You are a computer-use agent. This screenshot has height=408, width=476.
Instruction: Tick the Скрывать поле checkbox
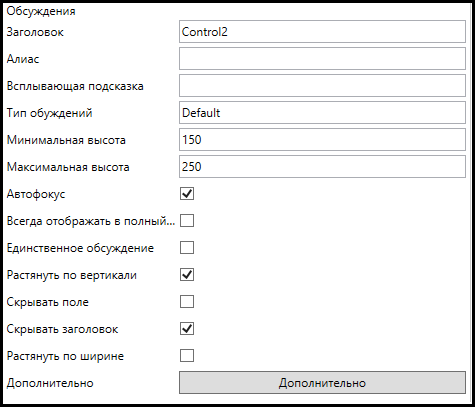click(187, 302)
